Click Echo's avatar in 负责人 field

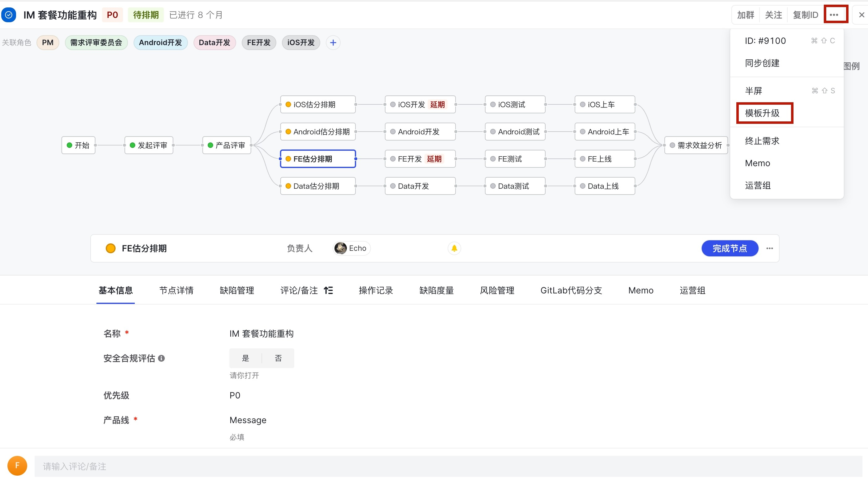pyautogui.click(x=340, y=248)
